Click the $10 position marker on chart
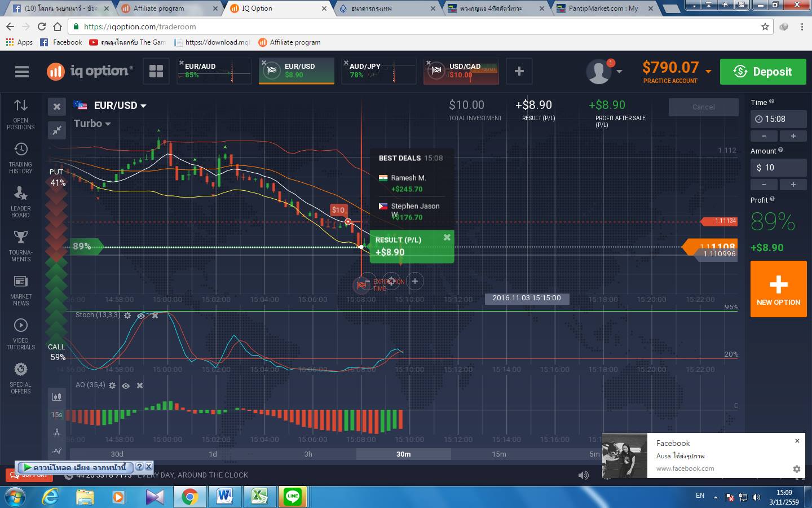Image resolution: width=812 pixels, height=508 pixels. [338, 210]
